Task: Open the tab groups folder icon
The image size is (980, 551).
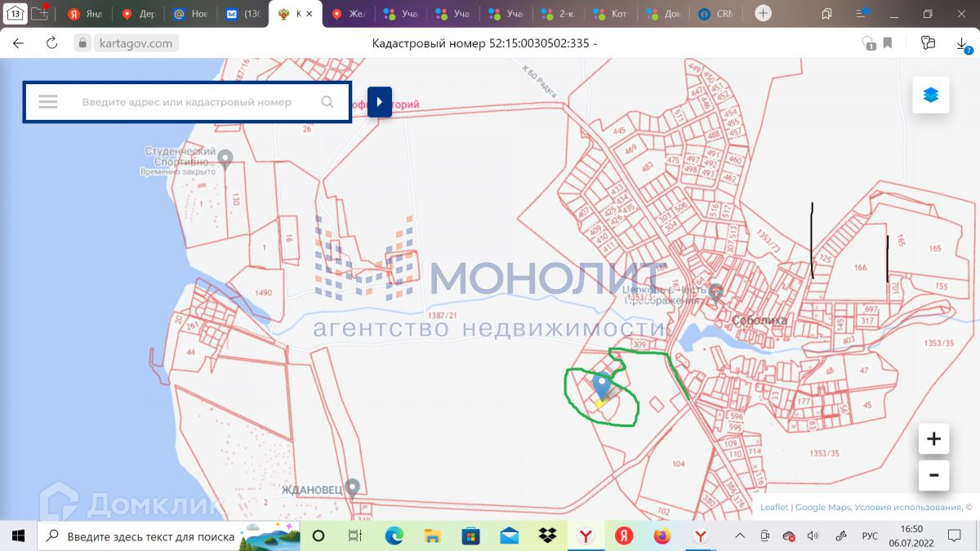Action: click(40, 12)
